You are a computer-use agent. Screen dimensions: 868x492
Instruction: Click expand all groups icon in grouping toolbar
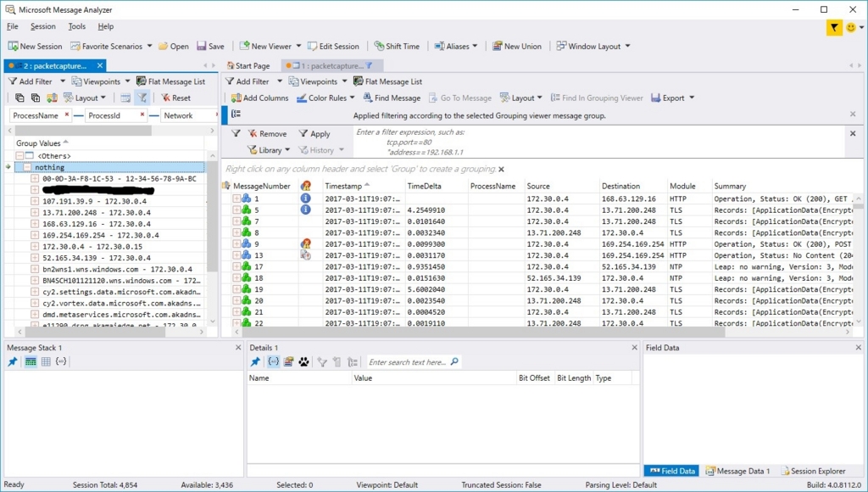point(36,98)
